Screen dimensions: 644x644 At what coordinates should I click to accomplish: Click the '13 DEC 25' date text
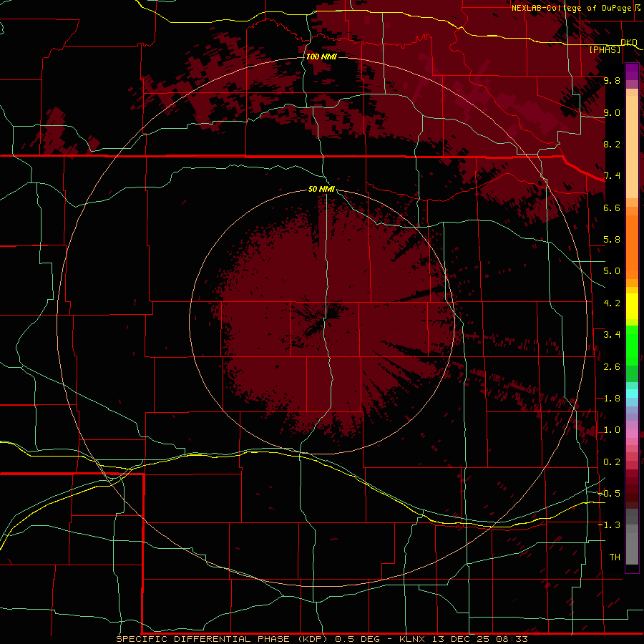[460, 639]
